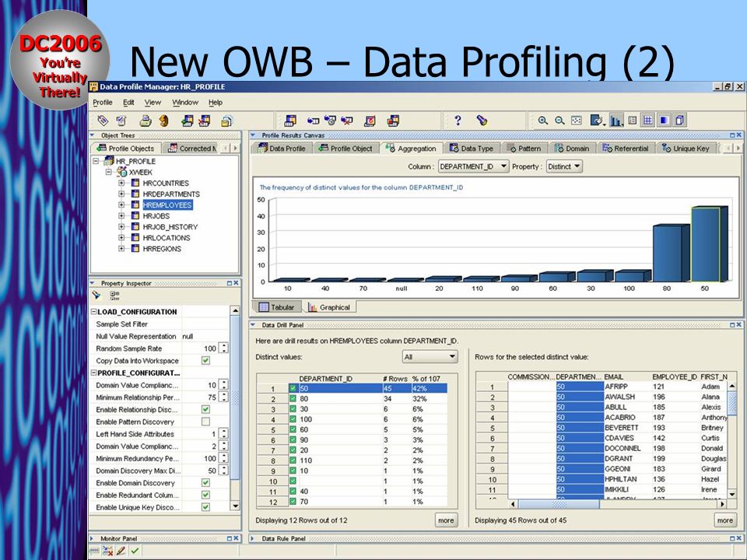Expand the HRDEPARTMENTS tree node
Image resolution: width=747 pixels, height=560 pixels.
pos(121,194)
